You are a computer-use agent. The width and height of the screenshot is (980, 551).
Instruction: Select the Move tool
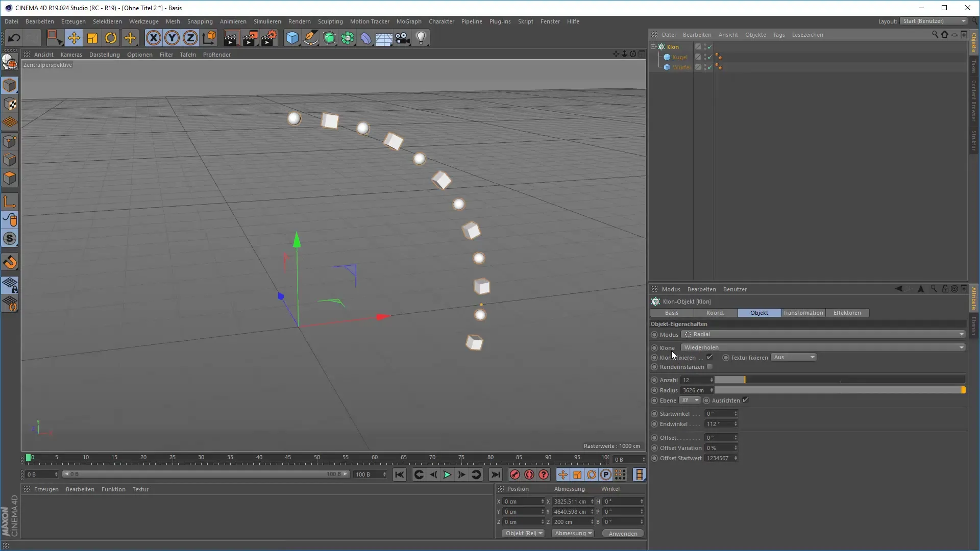tap(73, 38)
